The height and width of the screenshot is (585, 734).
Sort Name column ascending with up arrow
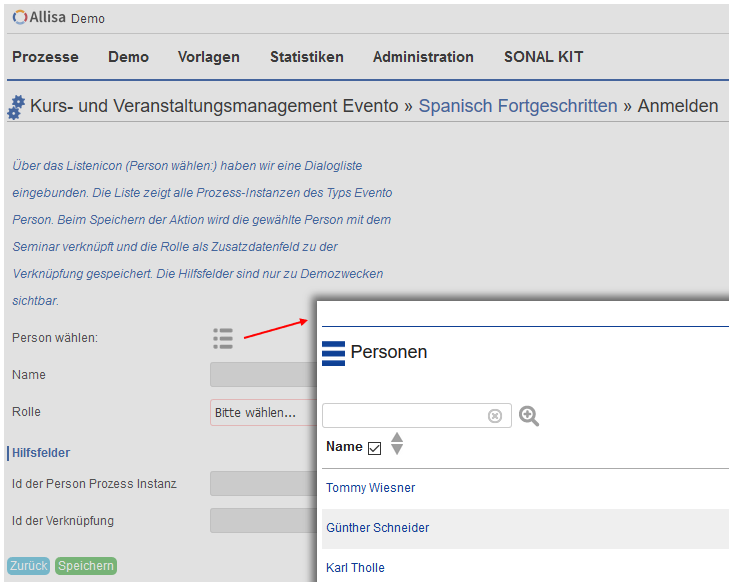pos(397,438)
